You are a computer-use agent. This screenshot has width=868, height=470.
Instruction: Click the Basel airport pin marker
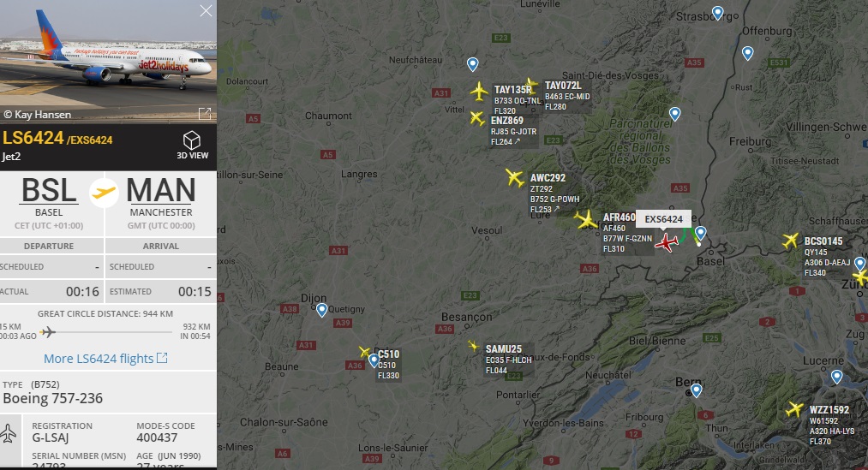[700, 234]
